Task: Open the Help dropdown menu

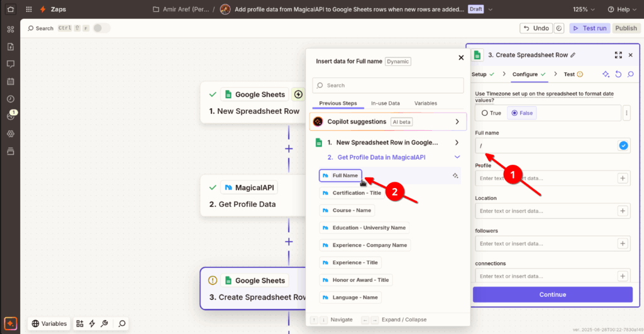Action: (622, 9)
